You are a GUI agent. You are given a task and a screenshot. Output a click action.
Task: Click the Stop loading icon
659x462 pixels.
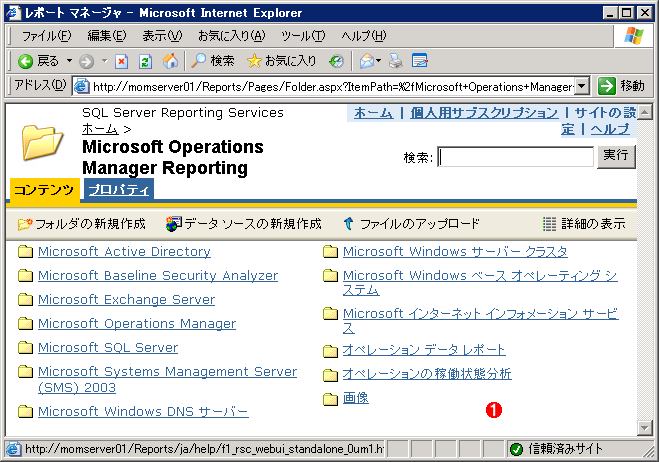pos(121,61)
